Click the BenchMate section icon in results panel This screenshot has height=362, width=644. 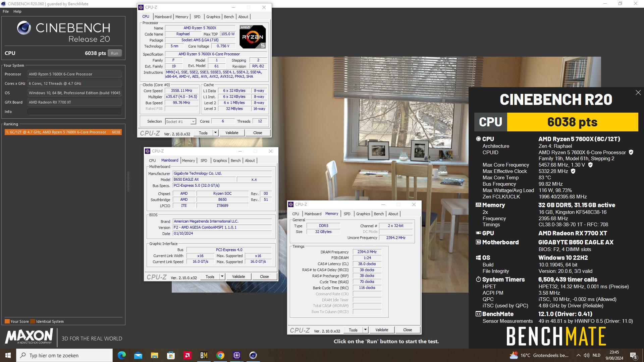click(478, 314)
